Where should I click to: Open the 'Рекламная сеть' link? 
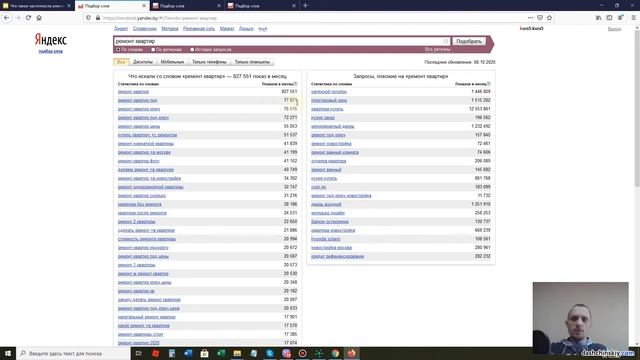pyautogui.click(x=199, y=29)
